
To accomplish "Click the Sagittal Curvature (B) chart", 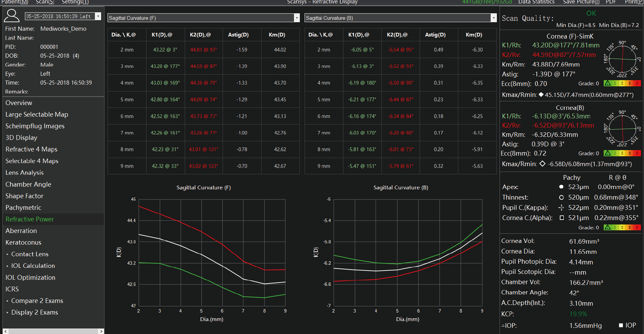I will [x=408, y=252].
